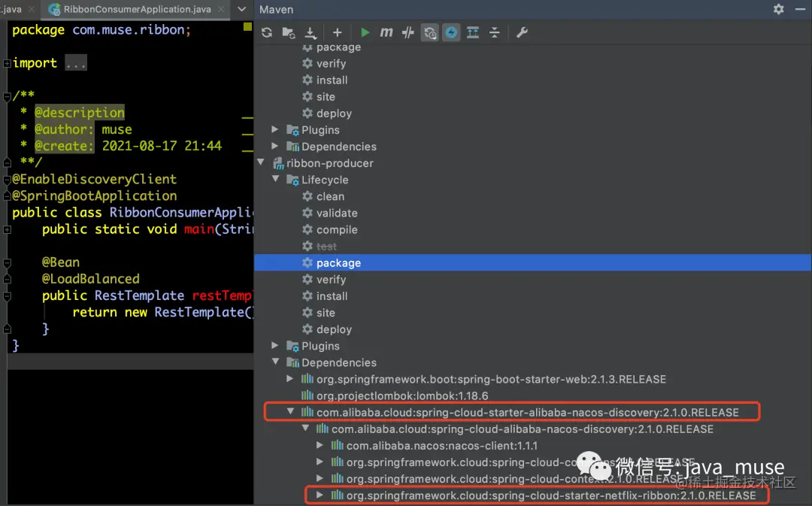Select spring-cloud-starter-netflix-ribbon:2.1.0.RELEASE entry
The image size is (812, 506).
tap(551, 495)
